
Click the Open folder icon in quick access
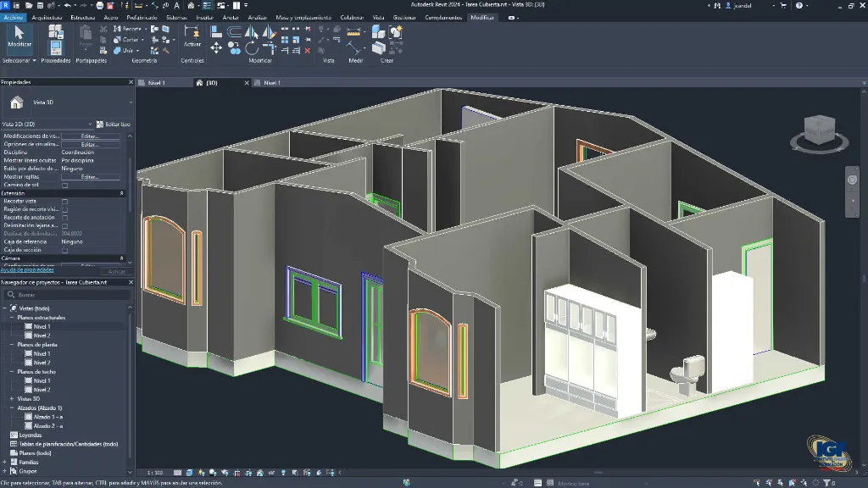[29, 6]
